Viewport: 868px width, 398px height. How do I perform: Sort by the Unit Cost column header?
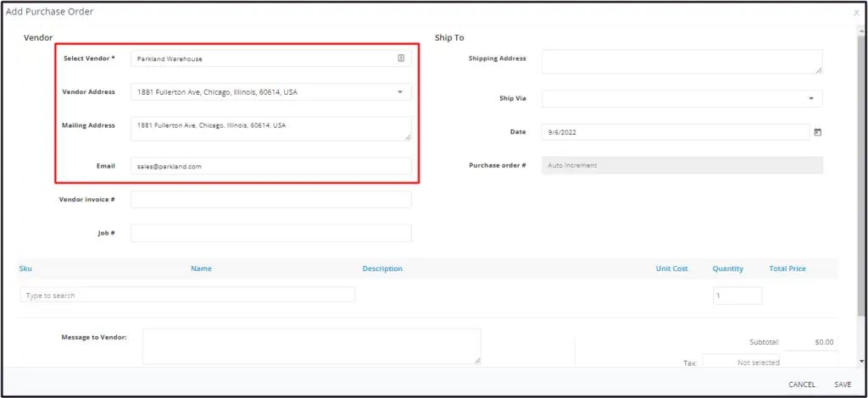point(672,268)
